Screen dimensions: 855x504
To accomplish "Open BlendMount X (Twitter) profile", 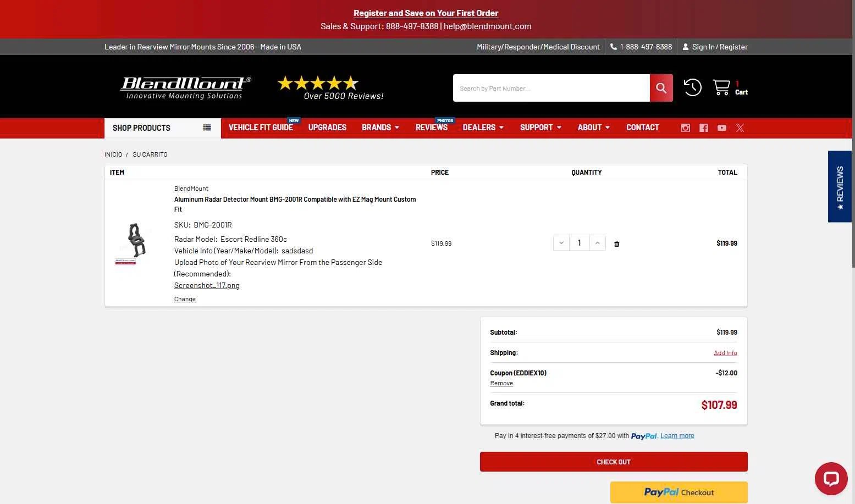I will [x=740, y=128].
